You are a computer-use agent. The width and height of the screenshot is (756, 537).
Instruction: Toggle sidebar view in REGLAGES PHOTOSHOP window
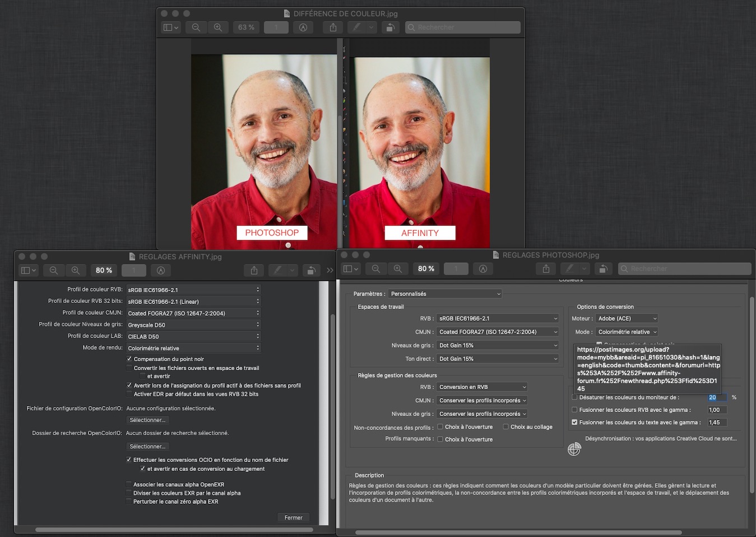[x=350, y=269]
